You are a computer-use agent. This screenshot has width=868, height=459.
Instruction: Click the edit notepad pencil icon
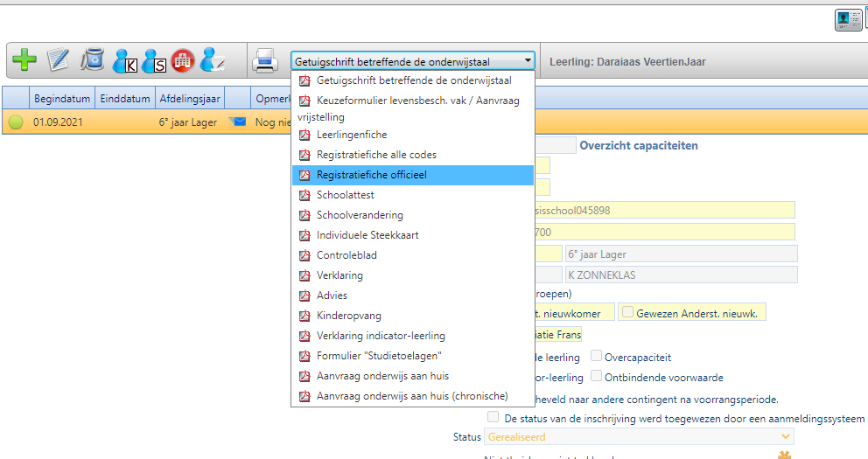click(58, 59)
